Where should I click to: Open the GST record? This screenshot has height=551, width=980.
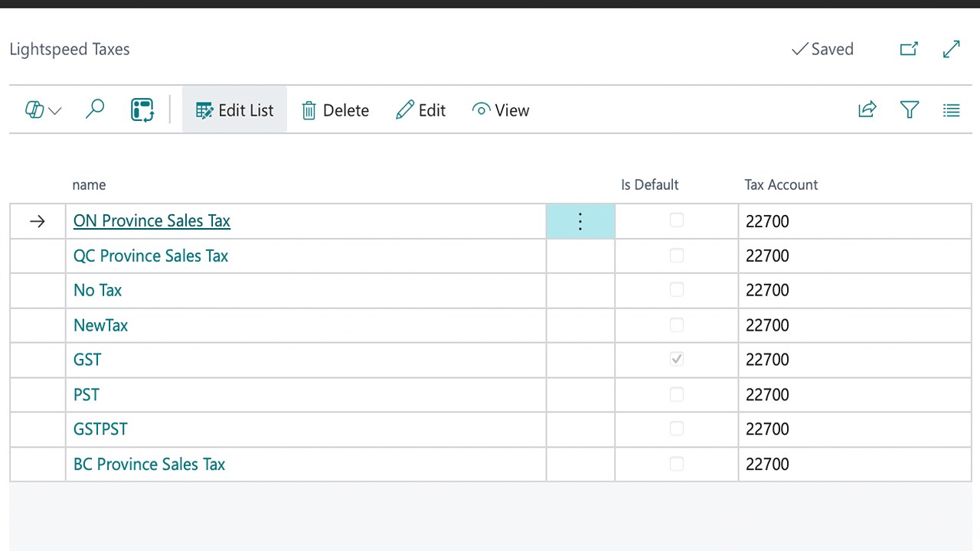point(87,360)
